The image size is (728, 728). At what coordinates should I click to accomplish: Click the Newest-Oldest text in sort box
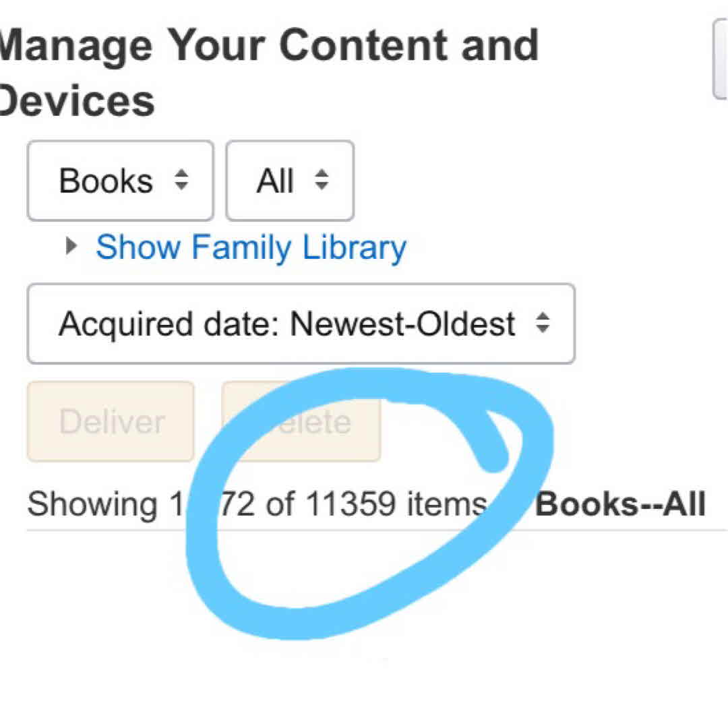pos(402,324)
